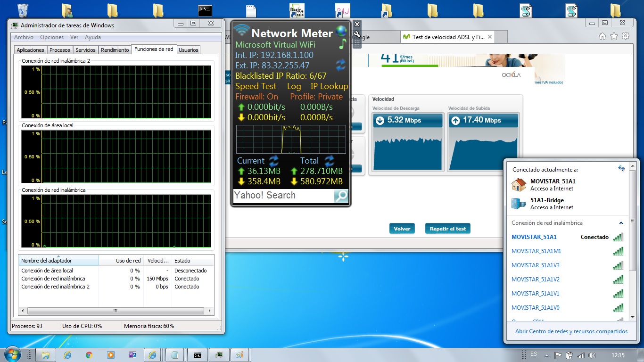Image resolution: width=644 pixels, height=362 pixels.
Task: Open Windows Explorer from taskbar
Action: coord(46,355)
